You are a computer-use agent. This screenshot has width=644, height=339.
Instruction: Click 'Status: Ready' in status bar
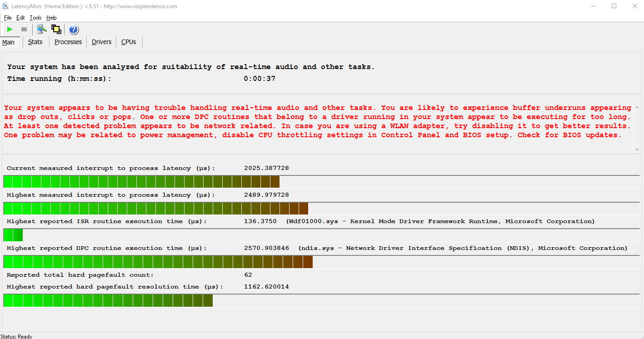click(x=16, y=336)
